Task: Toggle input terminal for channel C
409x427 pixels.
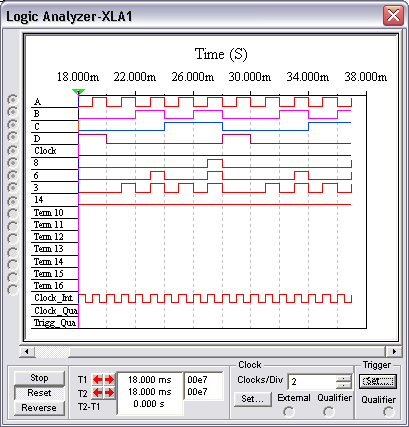Action: pos(13,125)
